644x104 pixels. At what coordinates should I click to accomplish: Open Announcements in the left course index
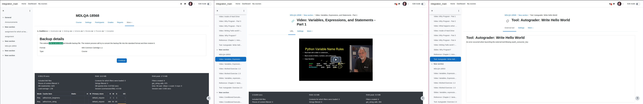coord(11,22)
